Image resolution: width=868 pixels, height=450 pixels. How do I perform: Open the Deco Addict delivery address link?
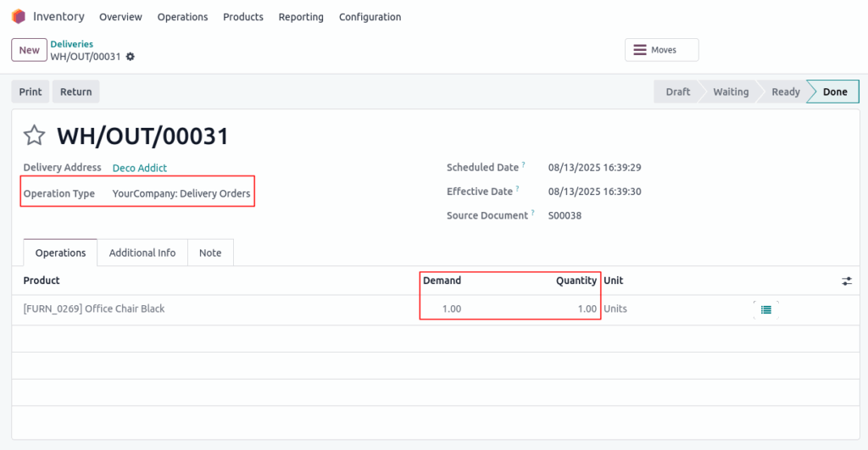[x=140, y=168]
